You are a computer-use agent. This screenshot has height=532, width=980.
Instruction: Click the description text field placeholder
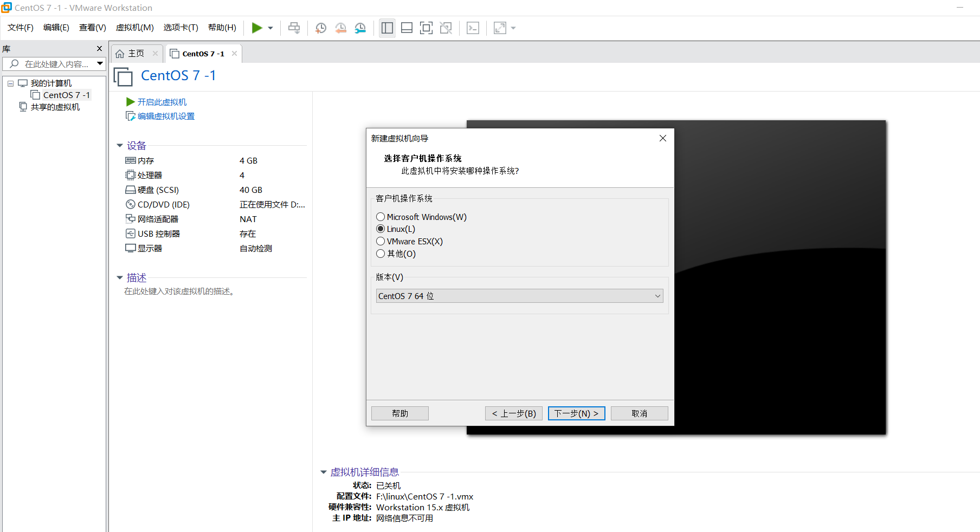pos(180,291)
